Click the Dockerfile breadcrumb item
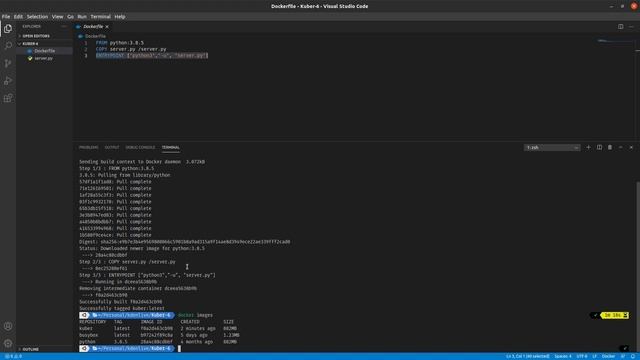 click(95, 36)
